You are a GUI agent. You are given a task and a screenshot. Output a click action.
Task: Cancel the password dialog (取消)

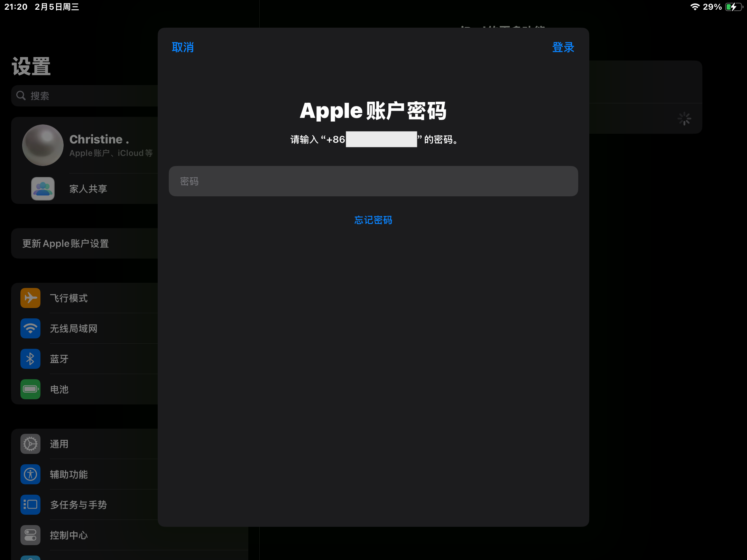coord(183,47)
